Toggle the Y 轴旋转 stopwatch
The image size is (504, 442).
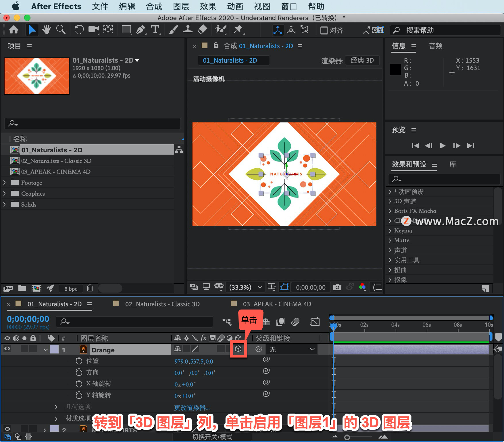pyautogui.click(x=79, y=395)
